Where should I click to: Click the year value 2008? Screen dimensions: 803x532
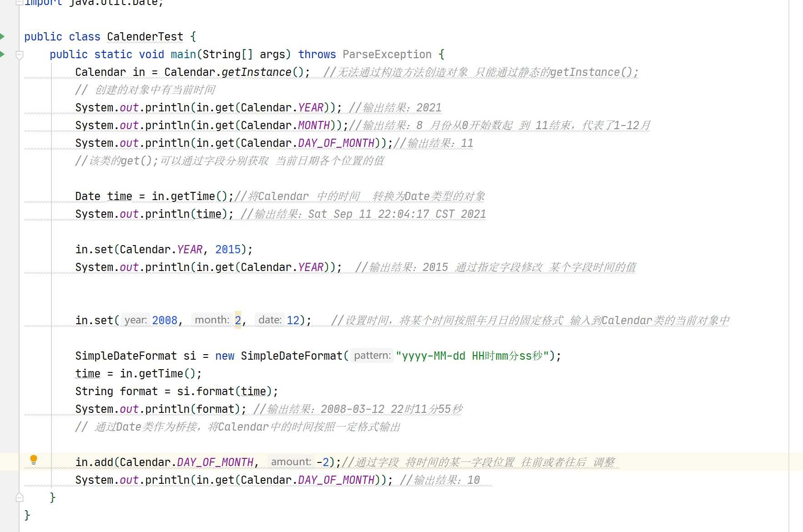tap(165, 320)
